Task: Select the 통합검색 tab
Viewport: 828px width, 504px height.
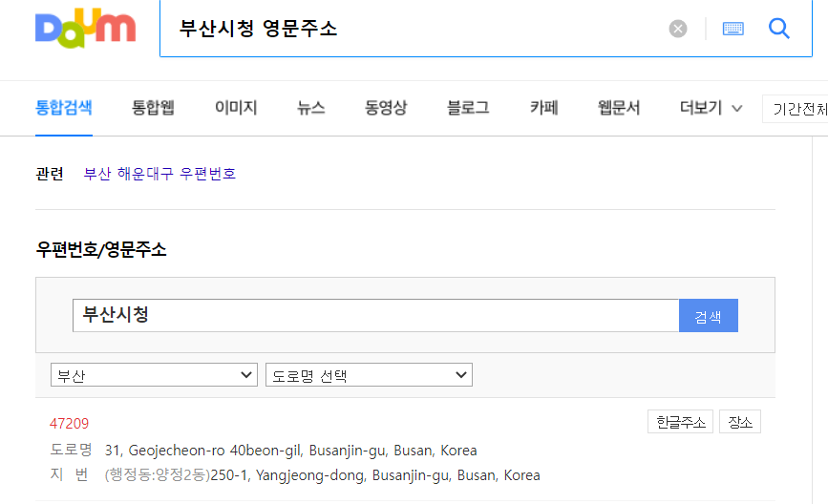Action: (x=64, y=108)
